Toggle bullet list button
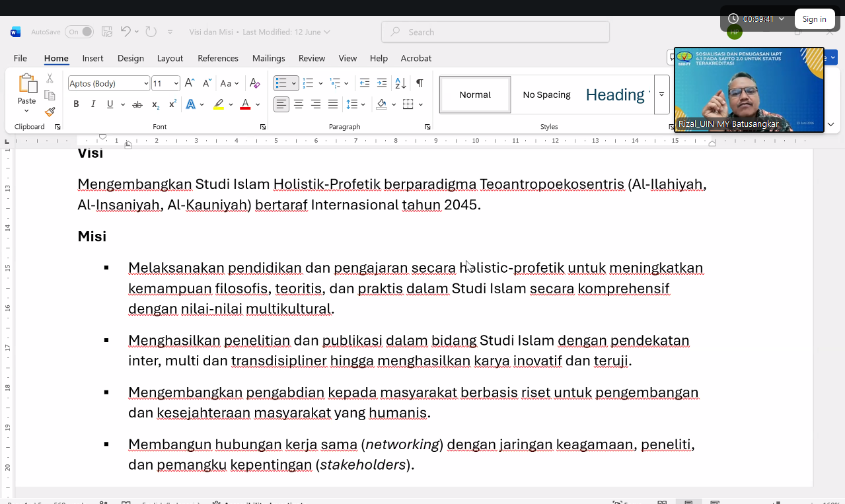The height and width of the screenshot is (504, 845). click(281, 83)
